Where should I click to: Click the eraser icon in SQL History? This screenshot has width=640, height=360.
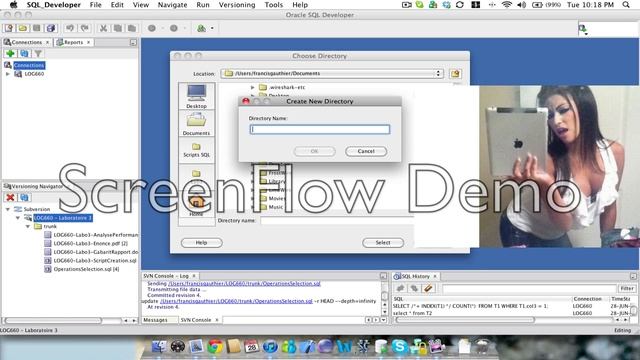pyautogui.click(x=428, y=289)
